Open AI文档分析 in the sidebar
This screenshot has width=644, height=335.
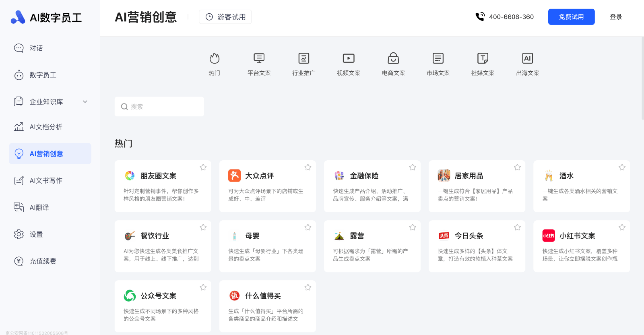click(50, 127)
